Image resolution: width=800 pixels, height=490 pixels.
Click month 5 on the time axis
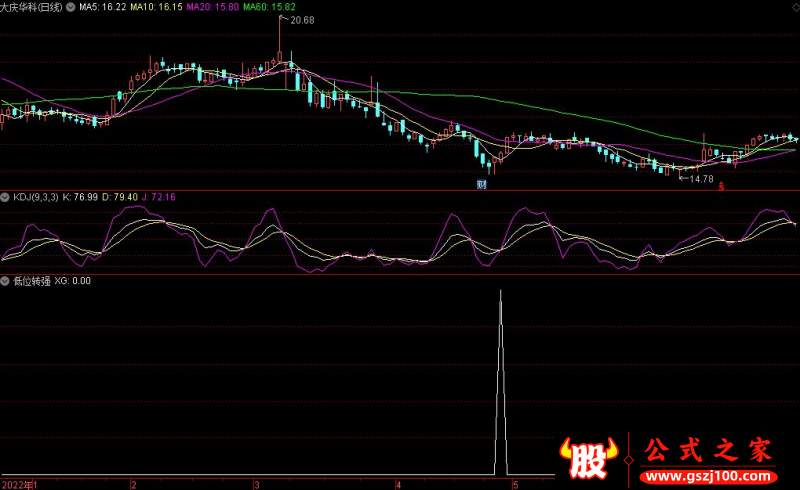(x=515, y=484)
